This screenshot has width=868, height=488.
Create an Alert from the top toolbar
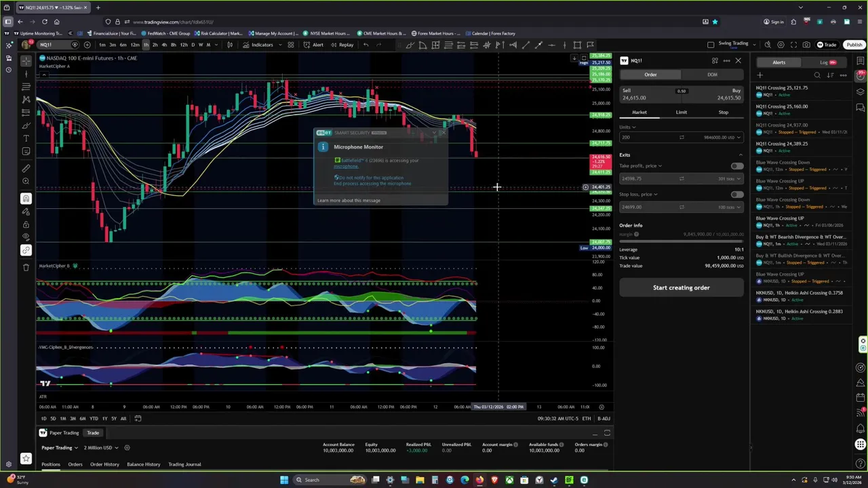click(x=313, y=45)
